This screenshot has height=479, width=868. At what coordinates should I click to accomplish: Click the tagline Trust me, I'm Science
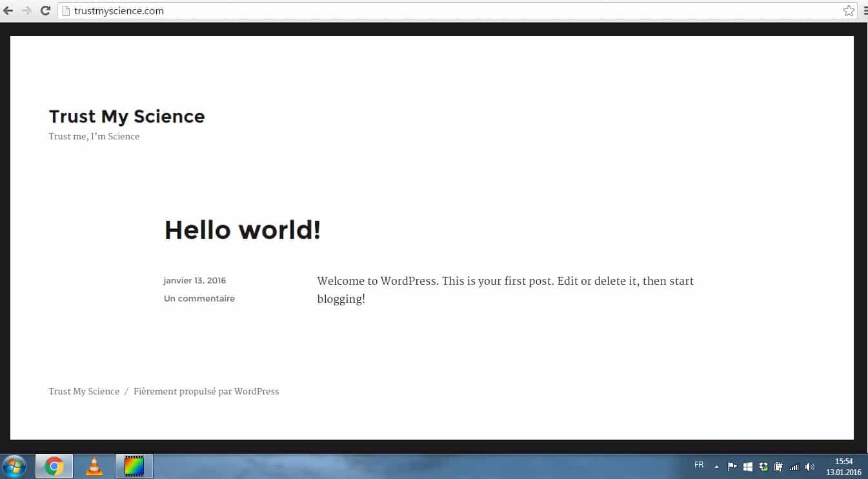click(x=94, y=136)
